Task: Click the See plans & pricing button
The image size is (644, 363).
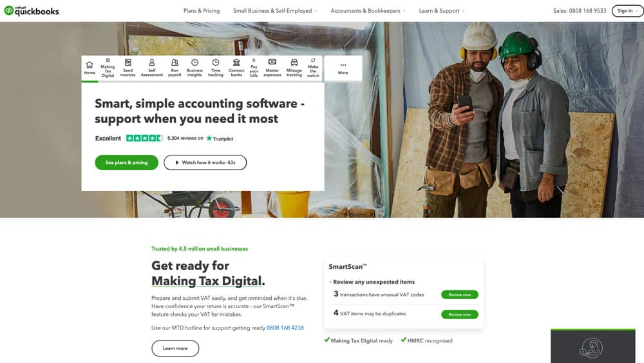Action: click(x=126, y=162)
